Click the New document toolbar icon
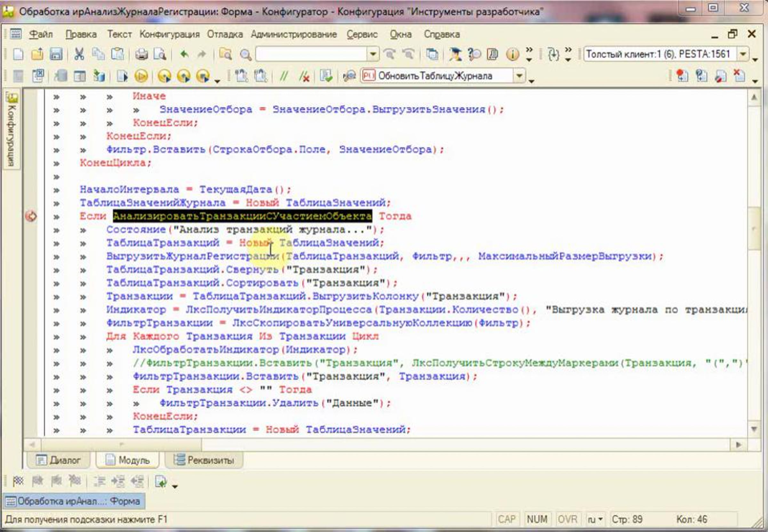This screenshot has height=532, width=768. [18, 54]
